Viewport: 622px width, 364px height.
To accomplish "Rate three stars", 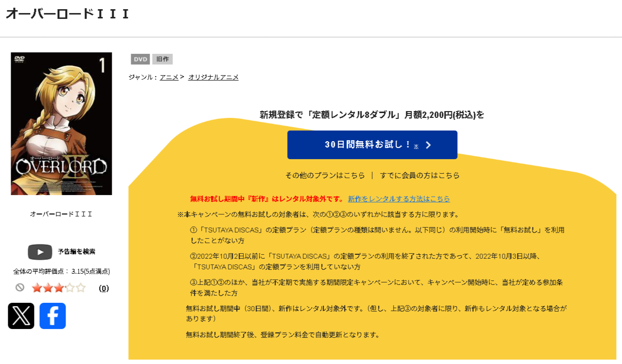I will pos(58,288).
